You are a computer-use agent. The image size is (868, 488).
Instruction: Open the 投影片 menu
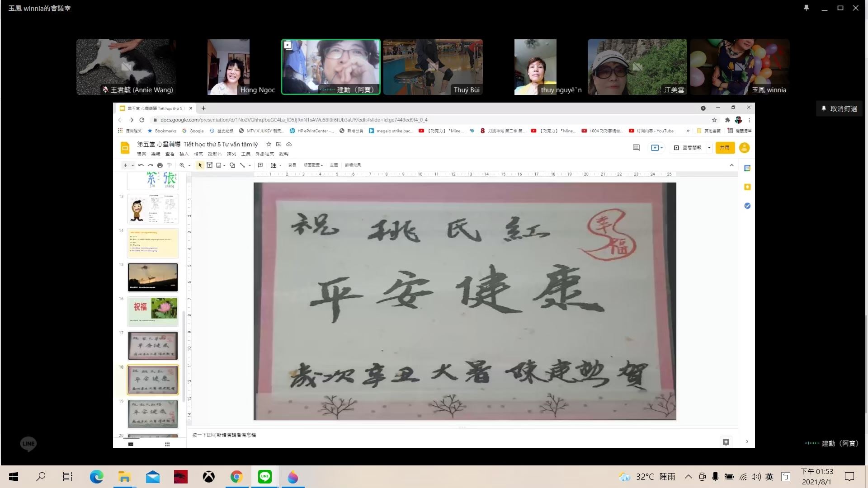[215, 154]
